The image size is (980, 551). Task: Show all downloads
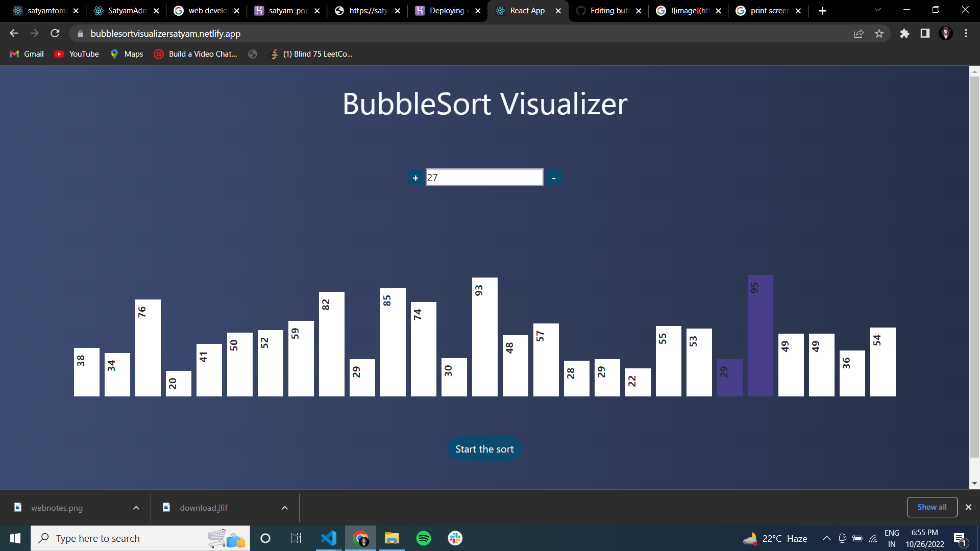pyautogui.click(x=932, y=507)
